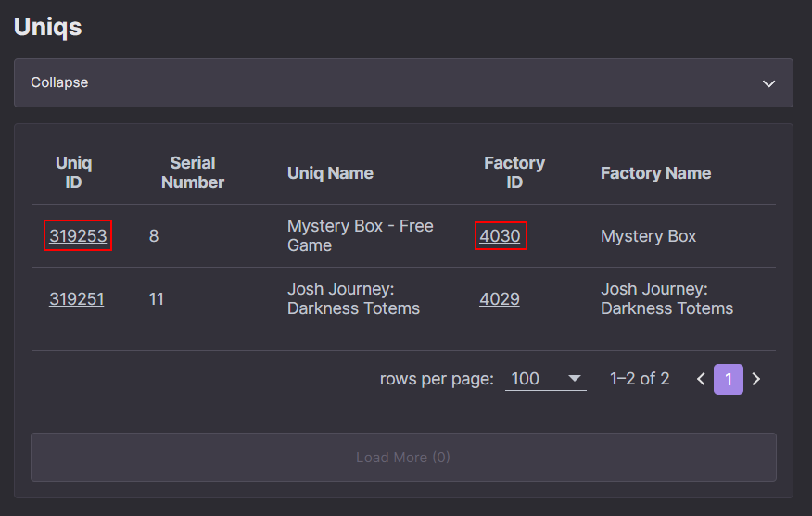Select page 1 pagination button

point(728,380)
